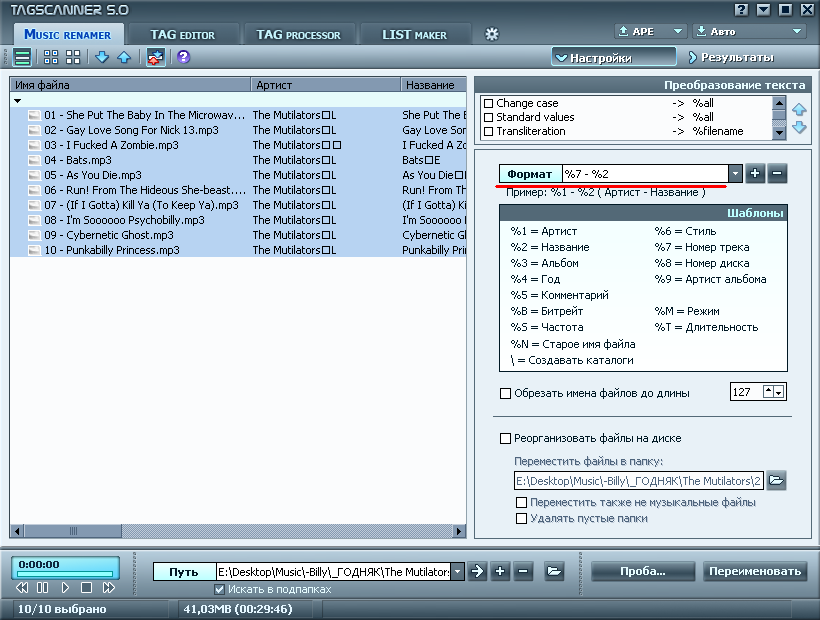Move transformation up with arrow icon
This screenshot has height=620, width=820.
799,109
